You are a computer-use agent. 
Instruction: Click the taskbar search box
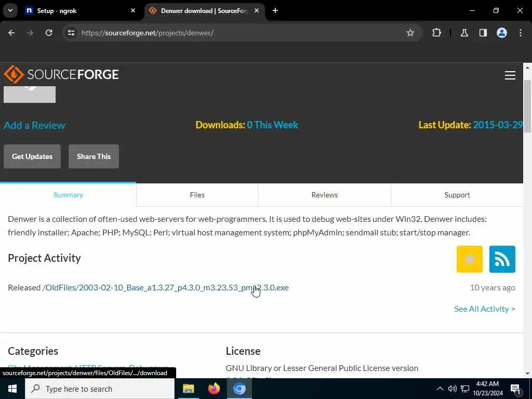(100, 389)
